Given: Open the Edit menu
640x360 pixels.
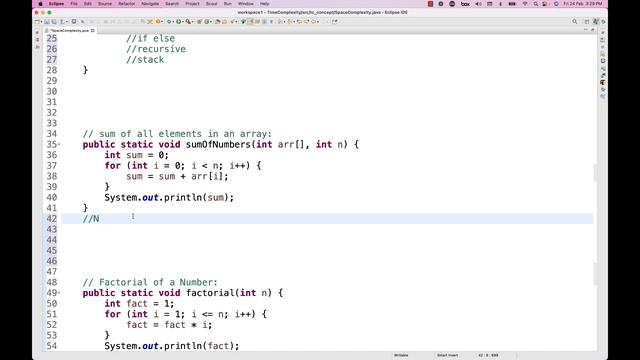Looking at the screenshot, I should tap(88, 4).
